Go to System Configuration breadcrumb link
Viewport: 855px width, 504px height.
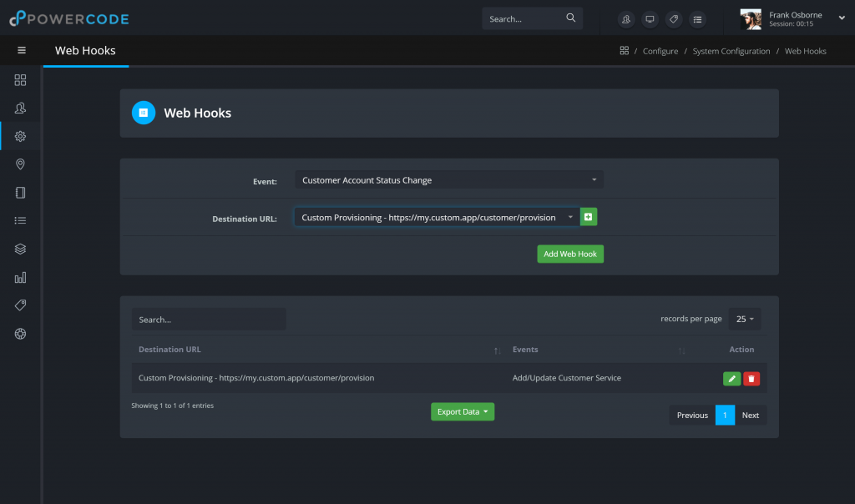(731, 51)
